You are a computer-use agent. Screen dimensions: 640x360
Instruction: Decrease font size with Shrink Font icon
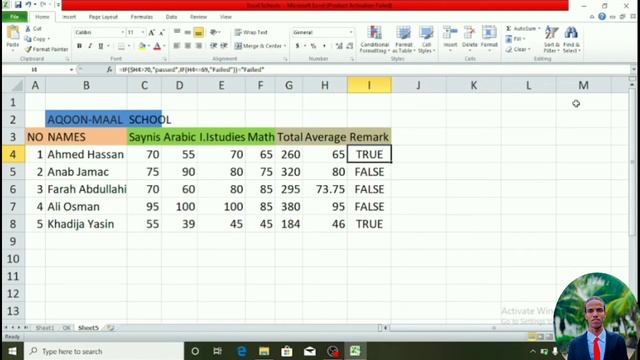point(162,32)
